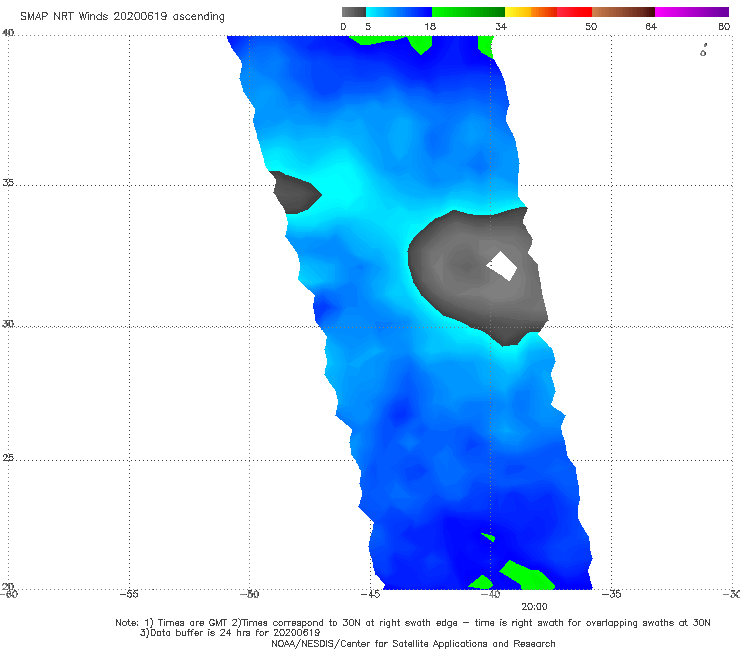Click the swath time label '20:00'
Viewport: 740px width, 650px height.
(534, 607)
